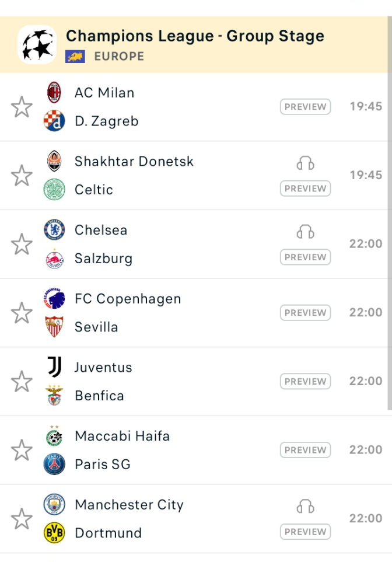
Task: Open the Champions League - Group Stage header link
Action: pos(195,36)
